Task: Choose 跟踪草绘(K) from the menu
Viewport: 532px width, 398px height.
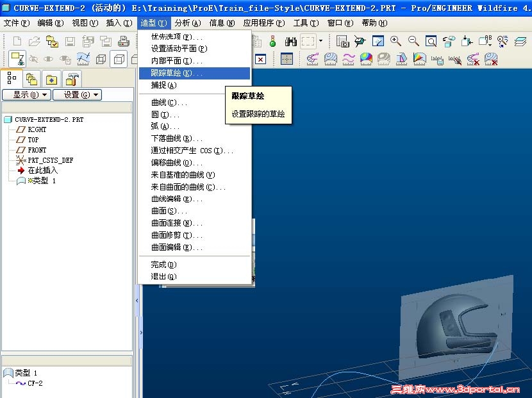Action: (194, 73)
